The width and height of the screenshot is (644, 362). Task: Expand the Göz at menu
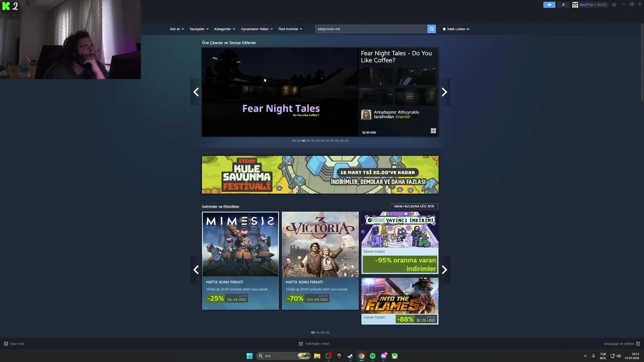[x=177, y=29]
